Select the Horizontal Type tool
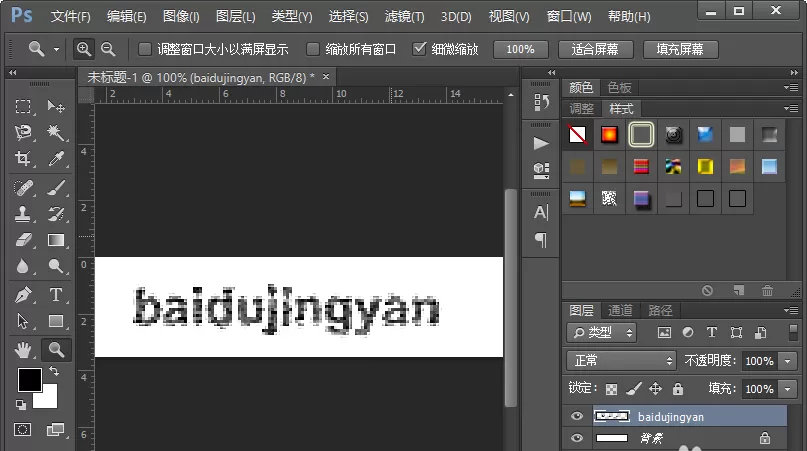Screen dimensions: 807x451 tap(56, 295)
